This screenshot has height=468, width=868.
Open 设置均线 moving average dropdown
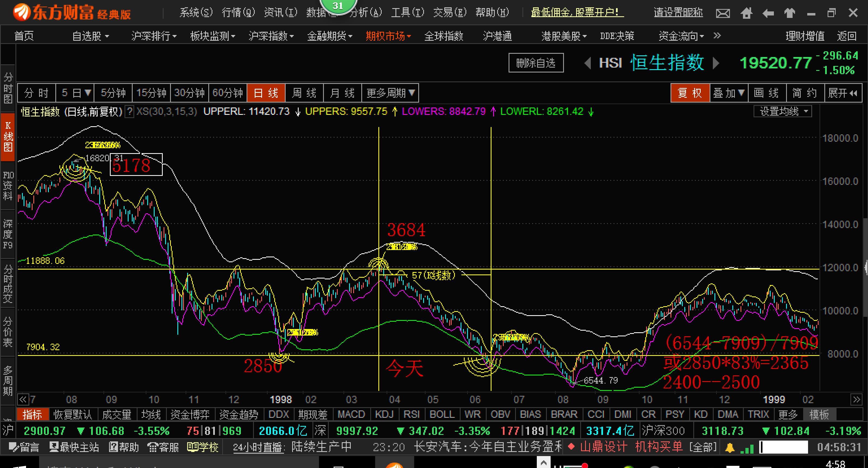[x=783, y=111]
